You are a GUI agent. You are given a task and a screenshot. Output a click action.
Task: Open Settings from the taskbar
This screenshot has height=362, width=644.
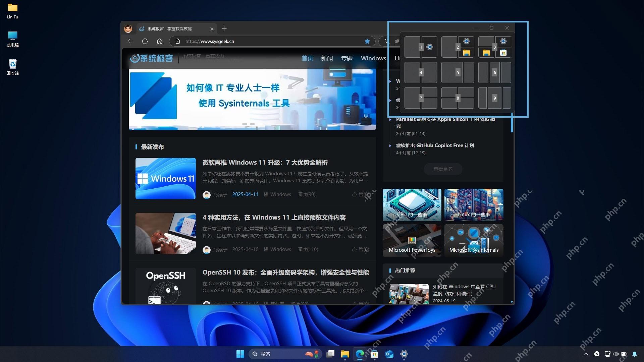point(404,354)
